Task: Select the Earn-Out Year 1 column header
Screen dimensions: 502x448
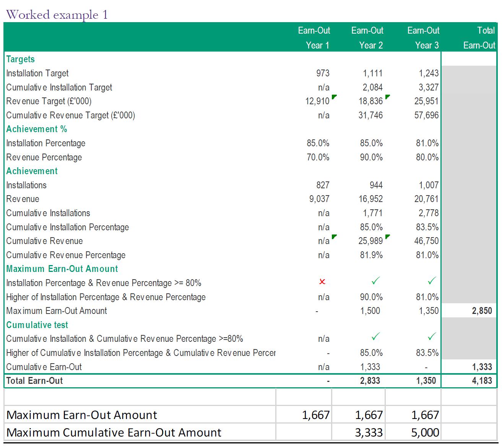Action: coord(314,37)
